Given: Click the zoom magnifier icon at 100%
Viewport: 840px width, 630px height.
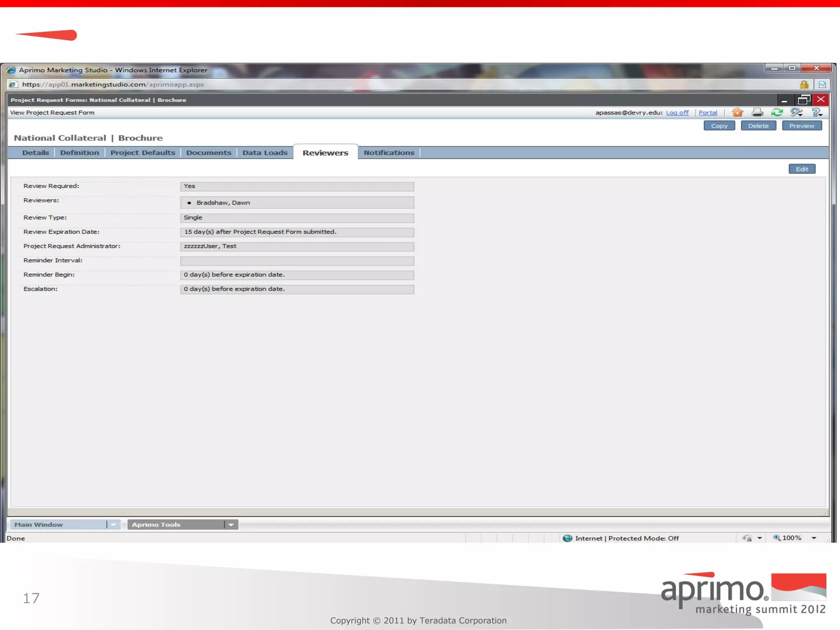Looking at the screenshot, I should (776, 538).
